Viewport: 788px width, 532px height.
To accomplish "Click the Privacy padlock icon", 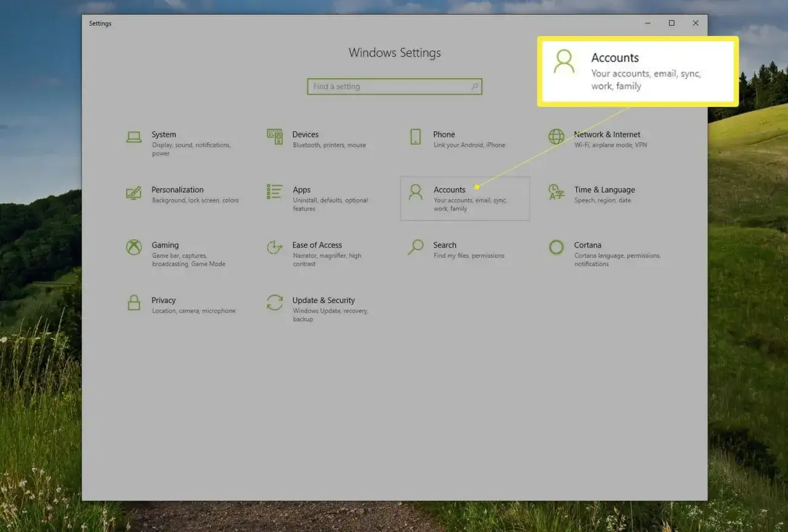I will [x=134, y=302].
